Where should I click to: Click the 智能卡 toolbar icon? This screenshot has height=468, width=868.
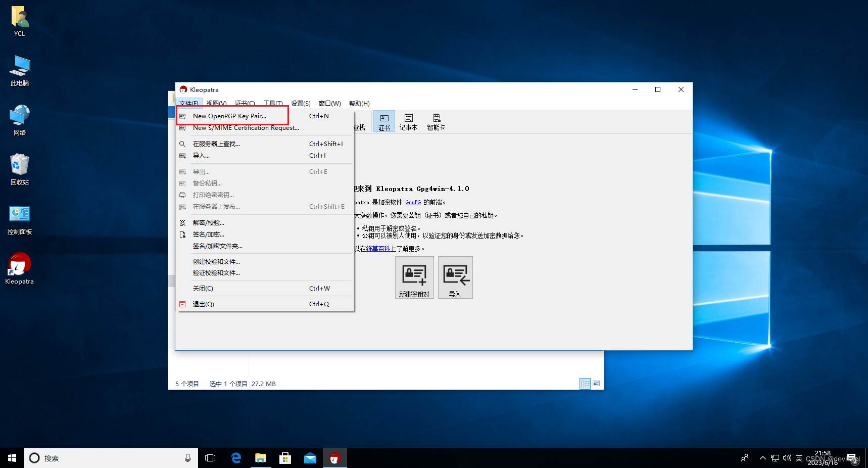pos(436,122)
